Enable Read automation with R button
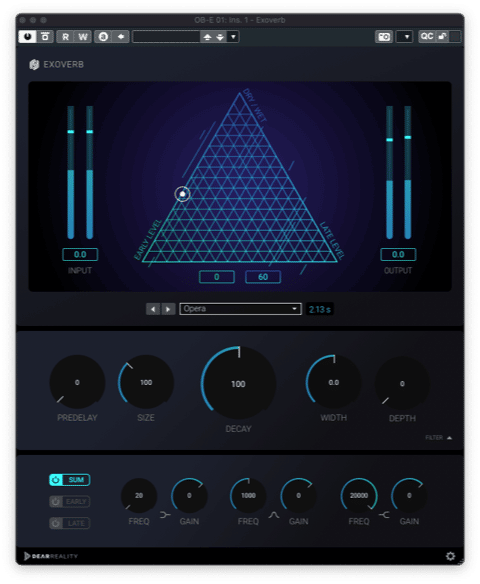The height and width of the screenshot is (584, 480). tap(66, 36)
